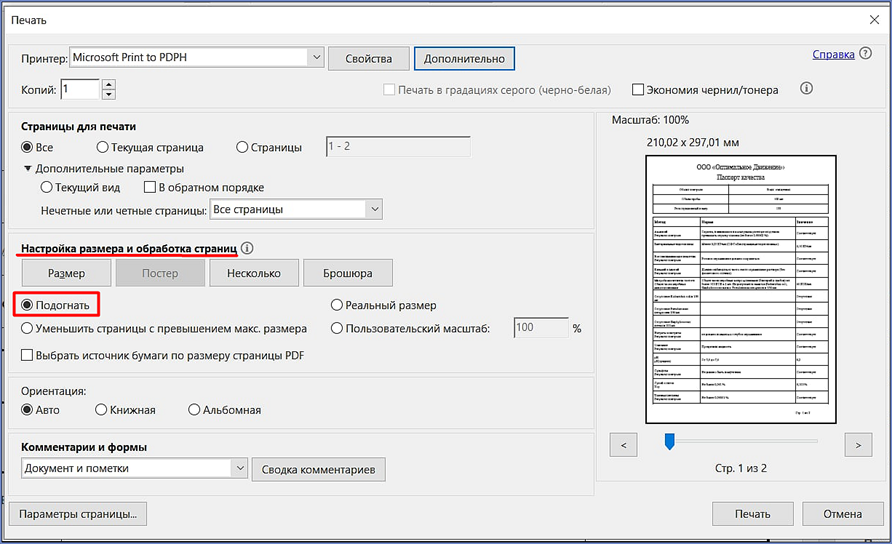This screenshot has width=892, height=544.
Task: Decrease copies with the down stepper arrow
Action: coord(109,94)
